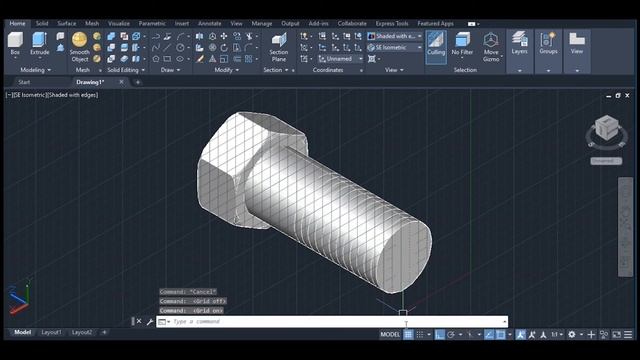This screenshot has height=360, width=640.
Task: Expand the Modify panel
Action: (x=227, y=70)
